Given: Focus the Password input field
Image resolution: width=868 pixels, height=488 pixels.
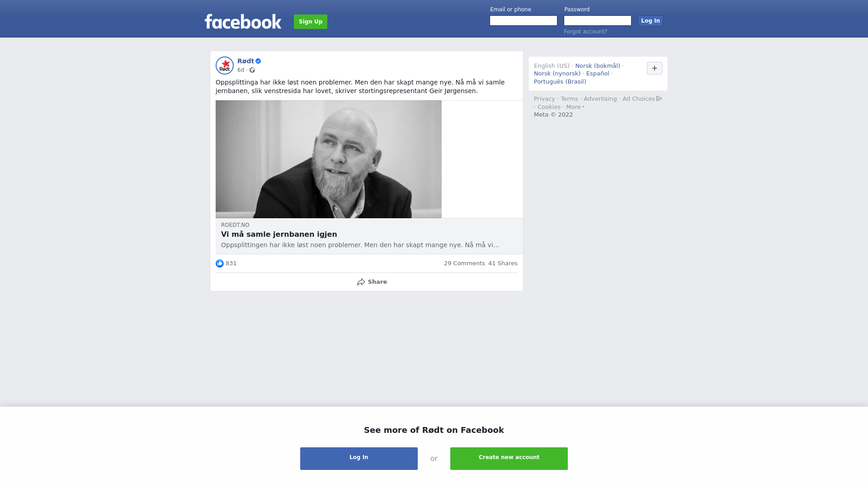Looking at the screenshot, I should (x=598, y=21).
